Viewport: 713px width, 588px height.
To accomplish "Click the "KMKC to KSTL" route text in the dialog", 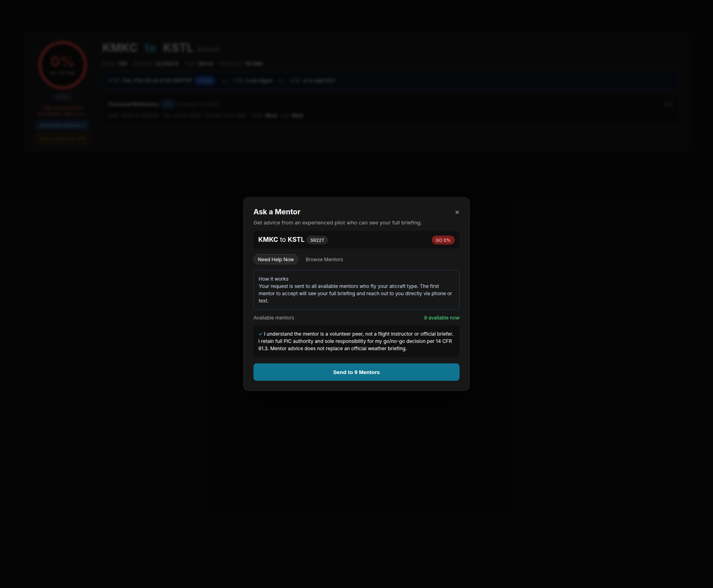I will click(x=281, y=240).
